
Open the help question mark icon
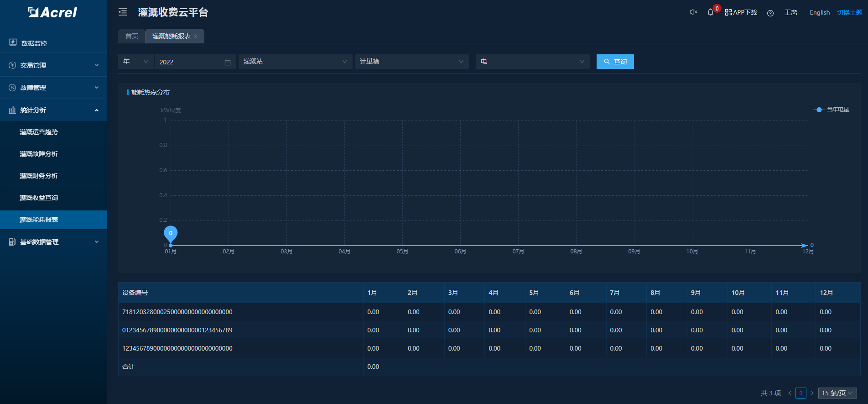click(770, 13)
